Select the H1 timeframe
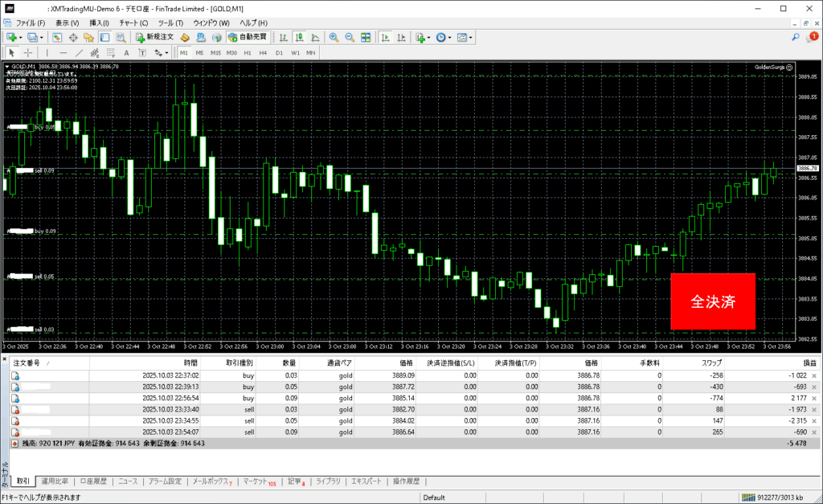823x504 pixels. click(247, 52)
